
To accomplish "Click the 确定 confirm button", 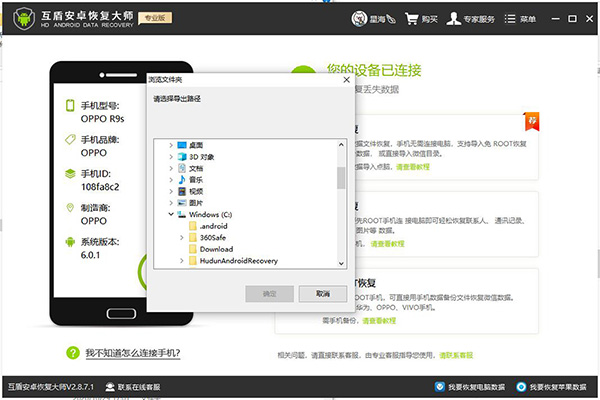I will [269, 294].
